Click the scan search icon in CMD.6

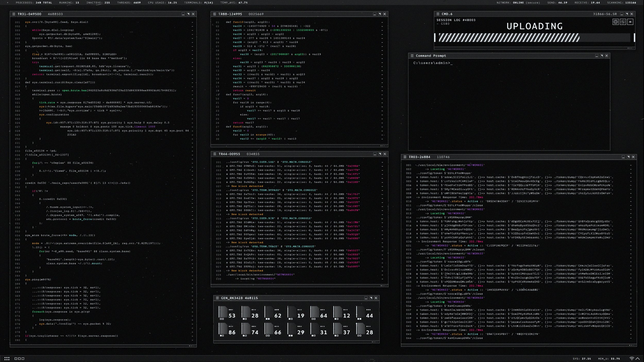[623, 22]
